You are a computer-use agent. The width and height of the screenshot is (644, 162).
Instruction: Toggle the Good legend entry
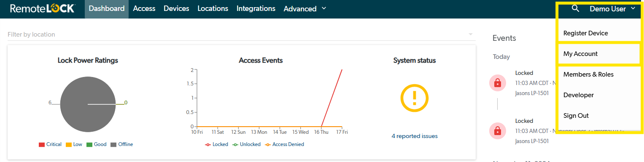[x=96, y=144]
